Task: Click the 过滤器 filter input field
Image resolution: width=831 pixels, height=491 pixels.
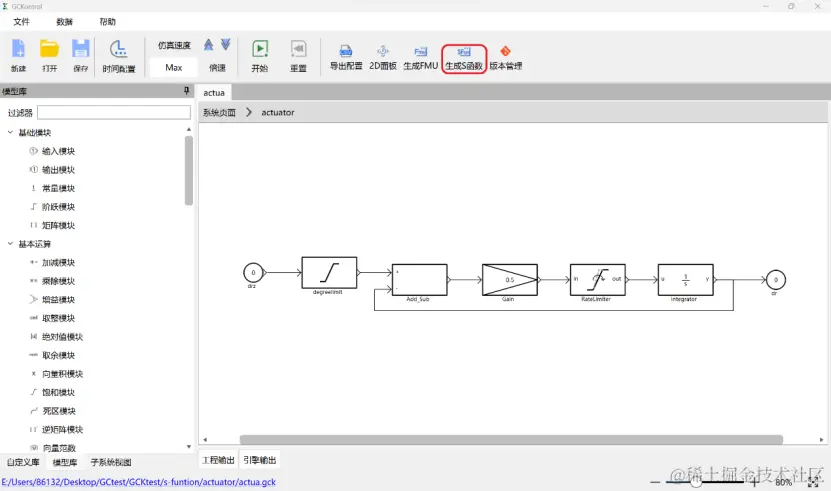Action: 114,112
